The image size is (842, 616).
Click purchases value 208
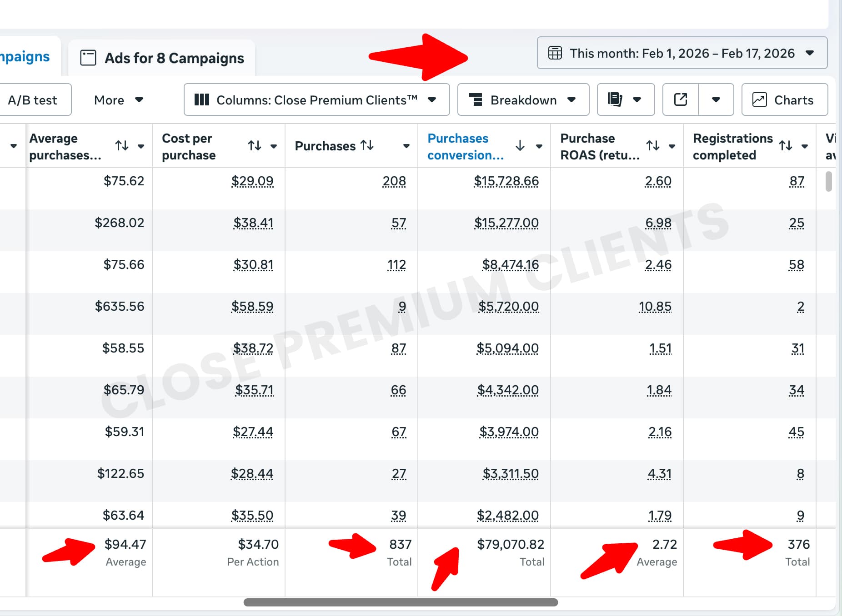[394, 181]
